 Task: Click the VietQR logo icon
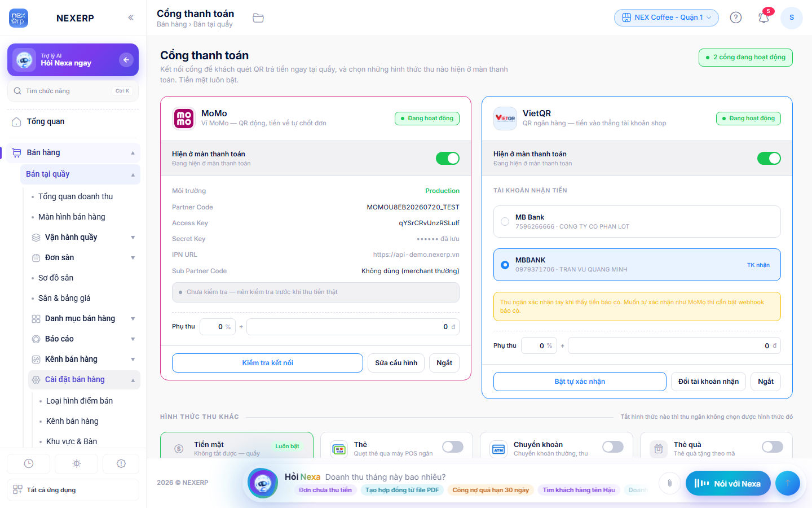(505, 118)
